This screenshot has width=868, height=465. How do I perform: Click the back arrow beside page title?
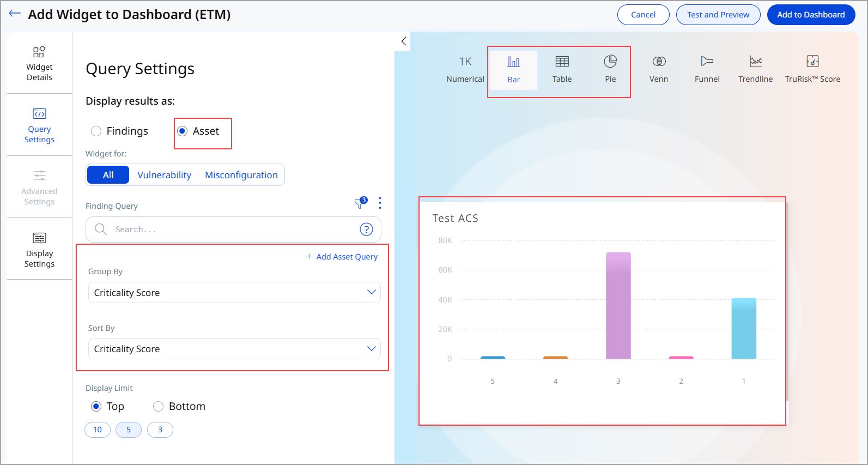(x=15, y=14)
